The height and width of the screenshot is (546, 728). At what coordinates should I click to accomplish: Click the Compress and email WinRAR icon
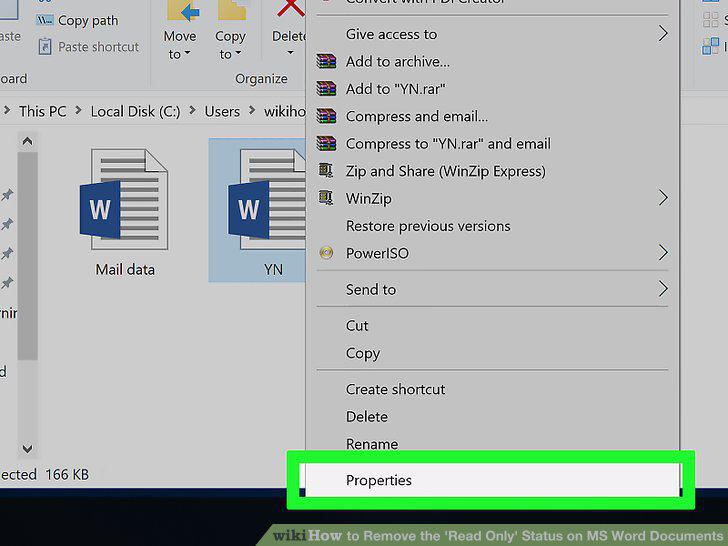click(326, 116)
